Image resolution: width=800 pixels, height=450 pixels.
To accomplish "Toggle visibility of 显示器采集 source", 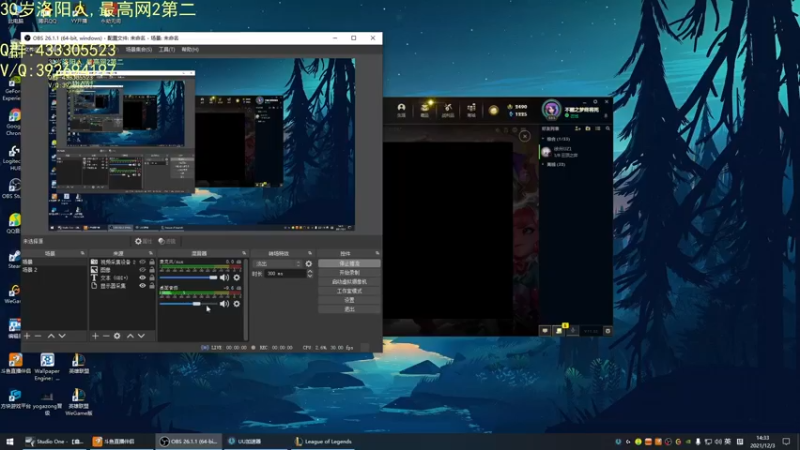I will 142,286.
